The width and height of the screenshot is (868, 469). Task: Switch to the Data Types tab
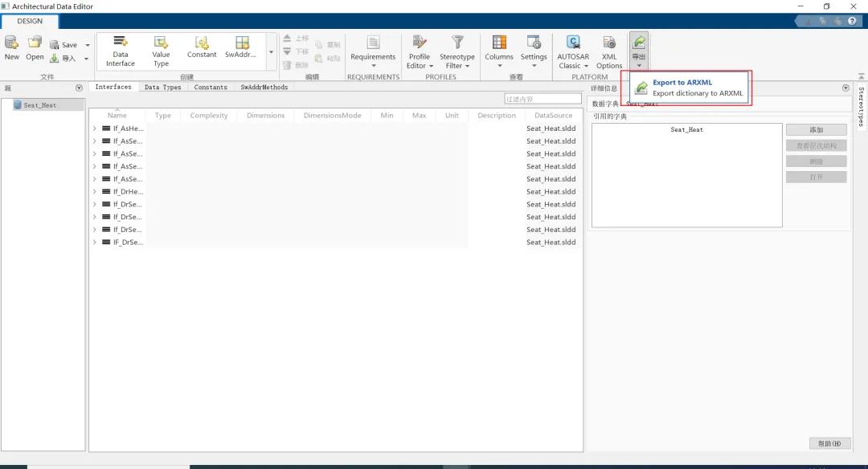tap(162, 88)
